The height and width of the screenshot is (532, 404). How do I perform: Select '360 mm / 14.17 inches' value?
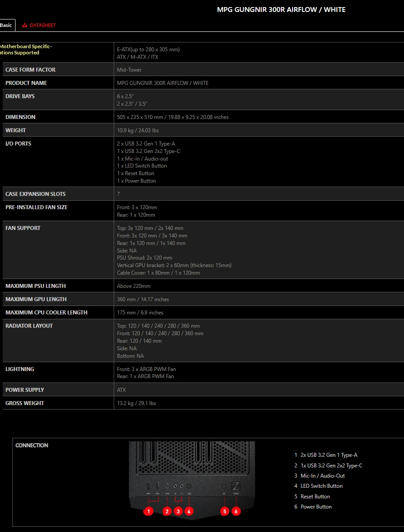pos(143,299)
